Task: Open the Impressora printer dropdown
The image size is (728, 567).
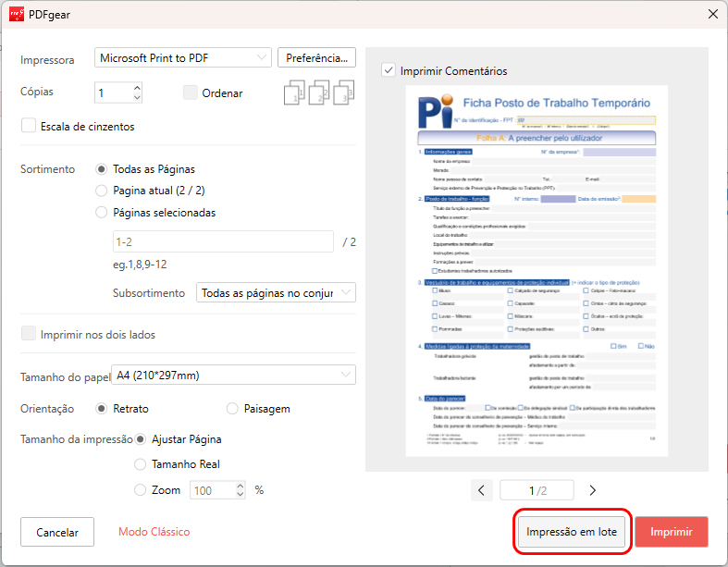Action: coord(183,58)
